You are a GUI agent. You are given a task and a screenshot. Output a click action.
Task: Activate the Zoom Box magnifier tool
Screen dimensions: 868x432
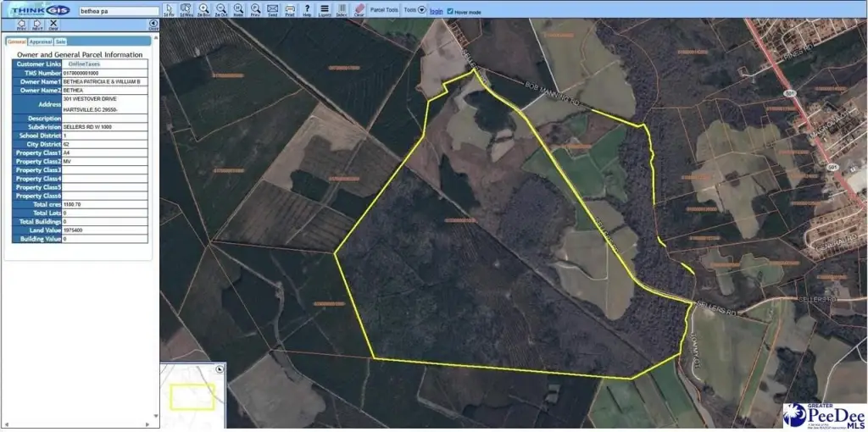[x=204, y=10]
